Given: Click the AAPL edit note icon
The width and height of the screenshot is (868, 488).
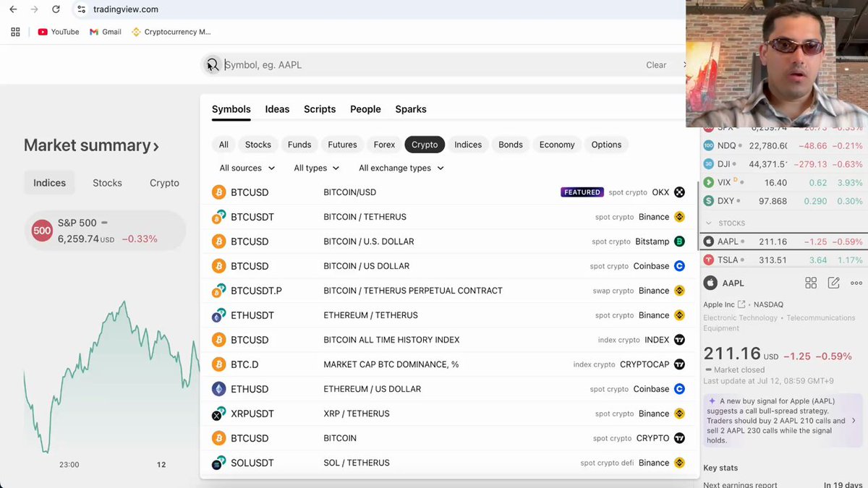Looking at the screenshot, I should [x=833, y=283].
